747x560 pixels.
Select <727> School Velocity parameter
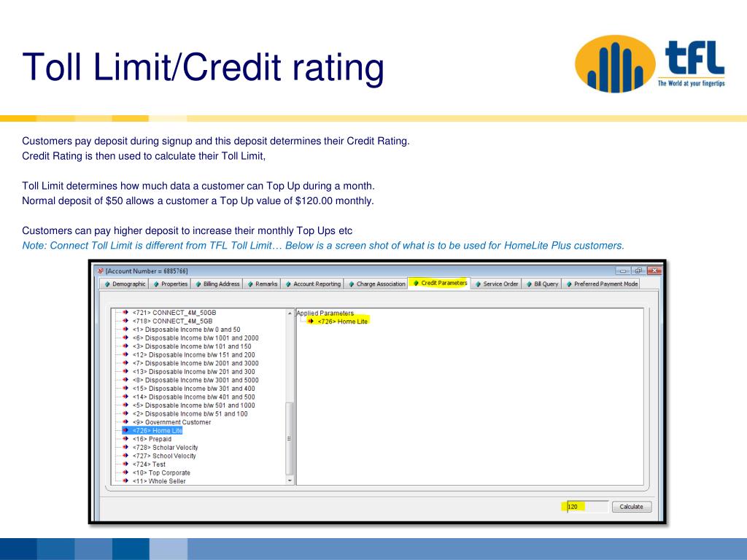click(164, 456)
